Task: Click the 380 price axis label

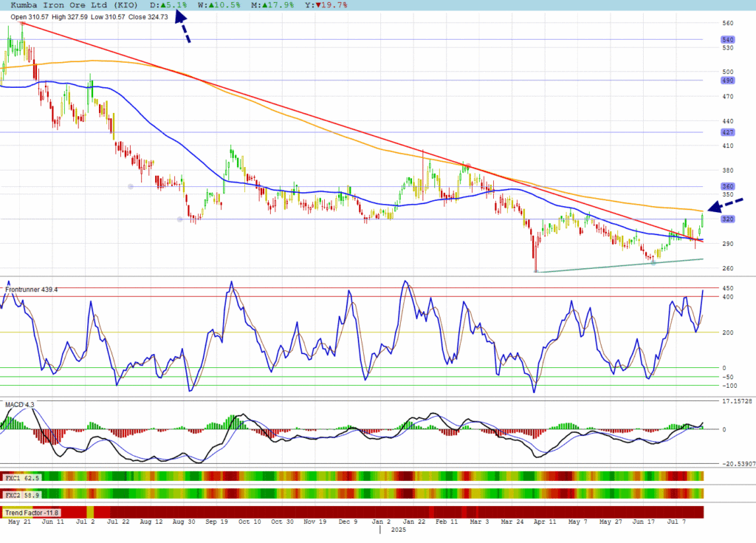Action: [727, 171]
